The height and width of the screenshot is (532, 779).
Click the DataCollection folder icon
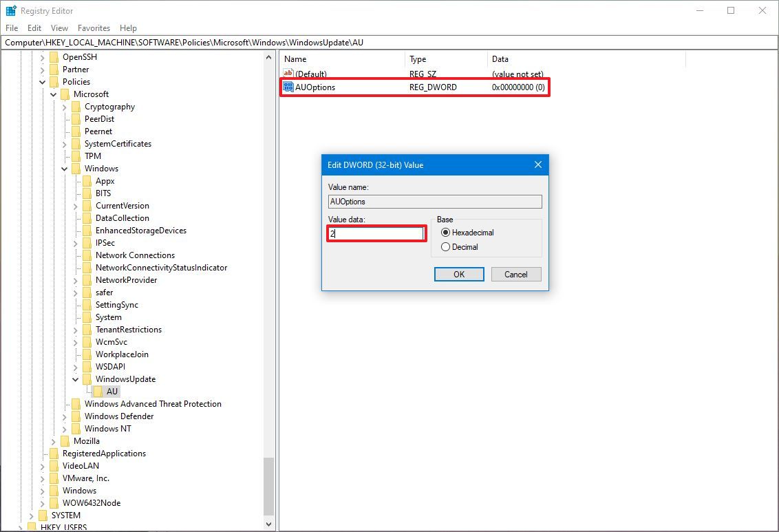(87, 218)
